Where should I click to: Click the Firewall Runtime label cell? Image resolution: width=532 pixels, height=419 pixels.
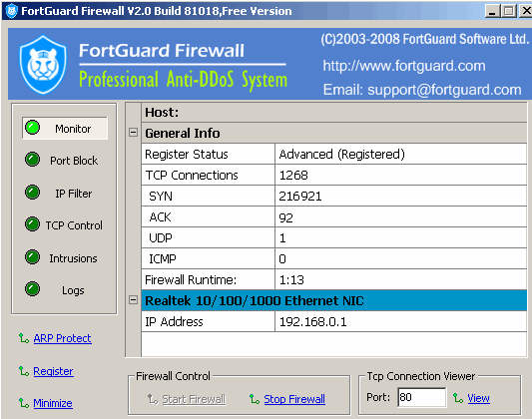tap(208, 279)
